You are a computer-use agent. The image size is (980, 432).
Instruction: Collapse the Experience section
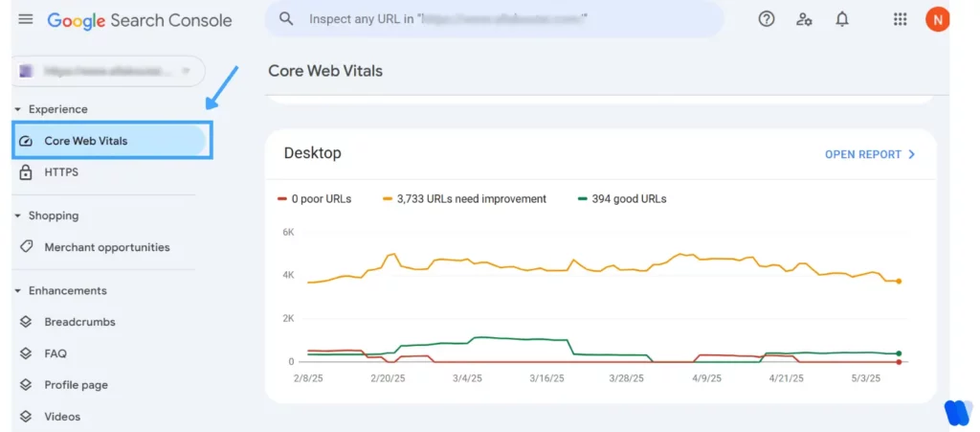point(17,109)
